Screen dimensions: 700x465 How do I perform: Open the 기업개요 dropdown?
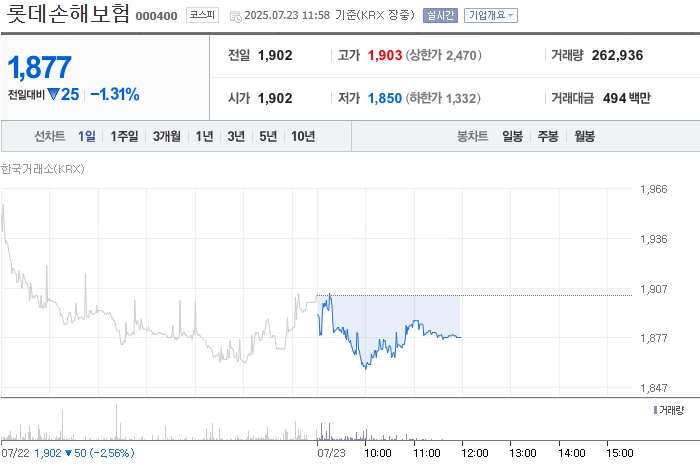(x=491, y=16)
